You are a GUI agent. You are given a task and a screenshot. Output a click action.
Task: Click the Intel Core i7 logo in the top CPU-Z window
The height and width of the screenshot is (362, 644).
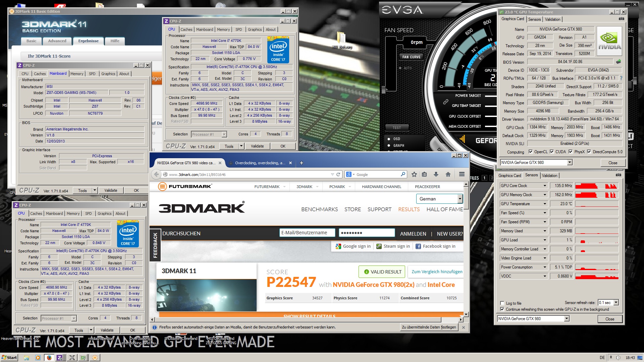click(x=278, y=50)
